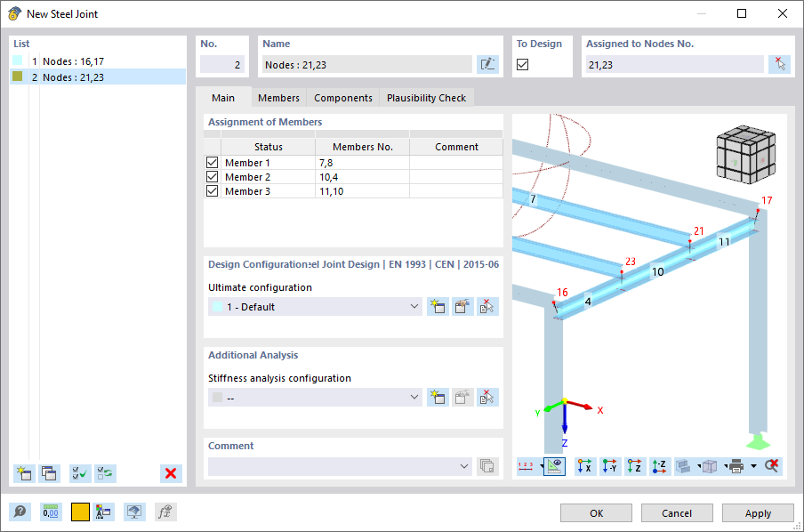Select list item Nodes : 16,17

[x=98, y=61]
